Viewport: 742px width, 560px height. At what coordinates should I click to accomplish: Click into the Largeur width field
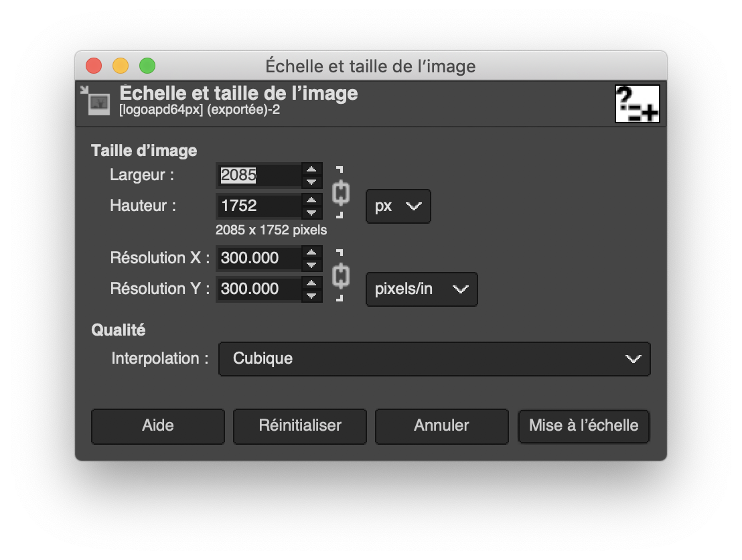(260, 176)
